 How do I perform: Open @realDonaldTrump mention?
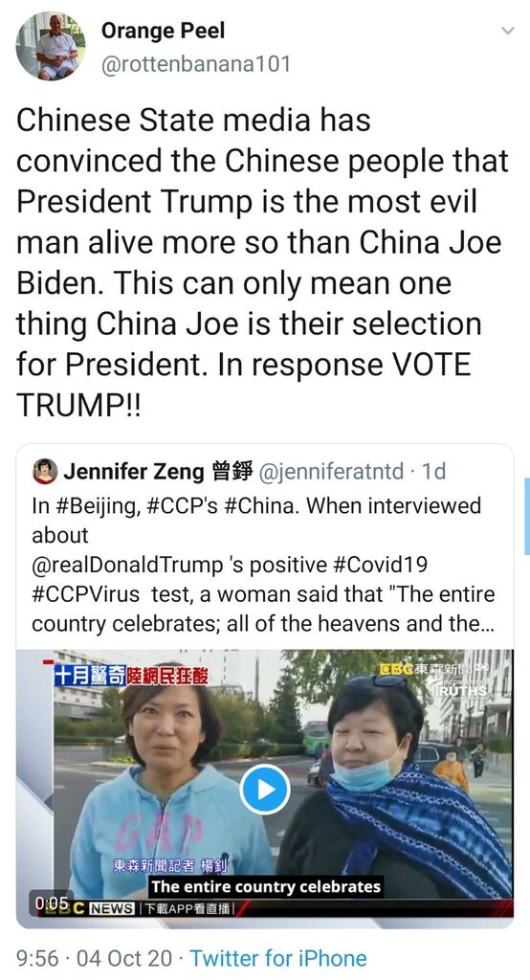[x=127, y=565]
